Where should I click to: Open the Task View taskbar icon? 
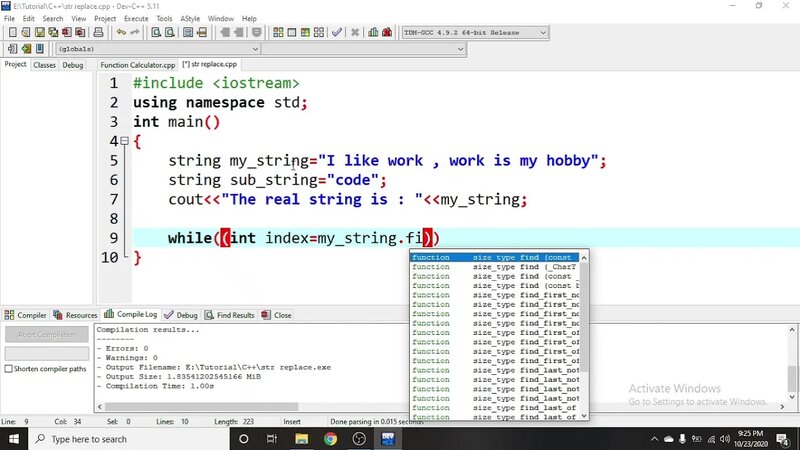point(272,439)
